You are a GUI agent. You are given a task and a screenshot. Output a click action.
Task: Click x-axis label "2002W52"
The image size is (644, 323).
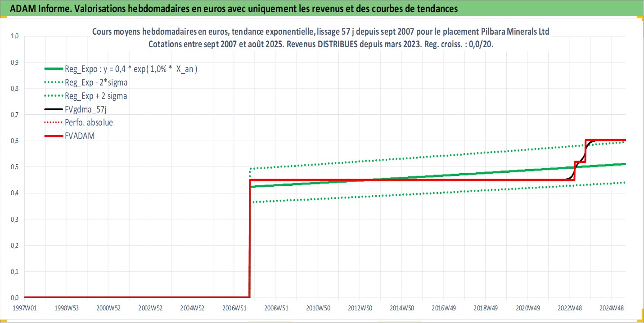pyautogui.click(x=150, y=308)
